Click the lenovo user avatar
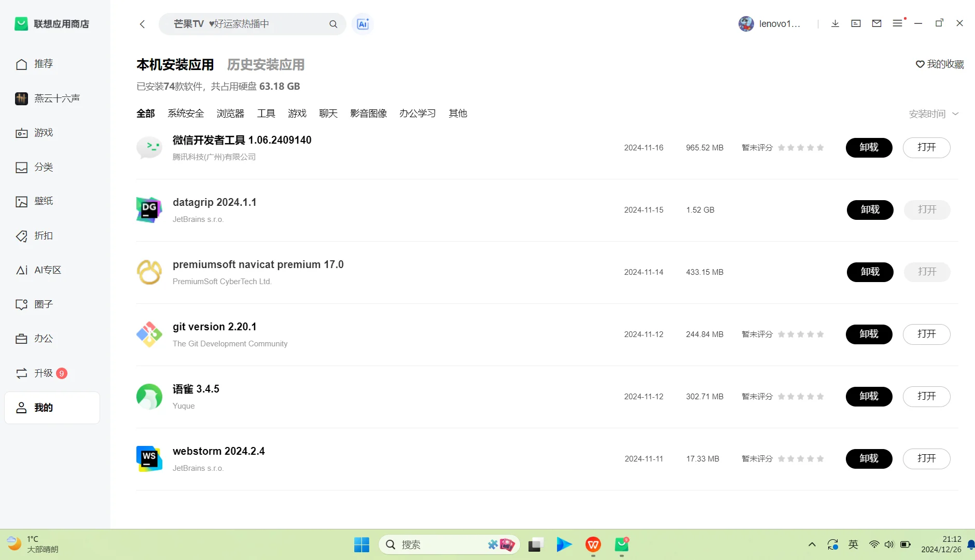The width and height of the screenshot is (975, 560). tap(746, 24)
